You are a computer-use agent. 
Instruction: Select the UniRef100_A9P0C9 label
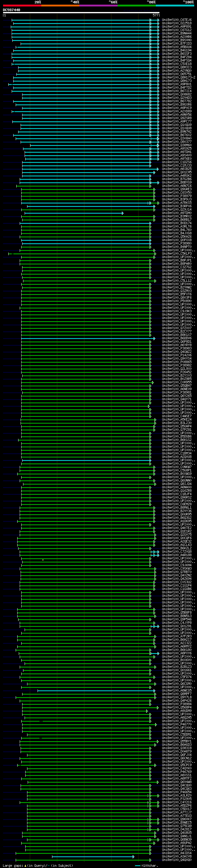(176, 108)
